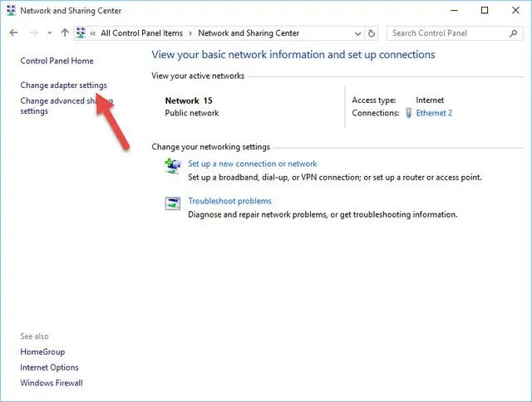Click the Ethernet plug icon beside Connections
The height and width of the screenshot is (402, 532).
tap(409, 113)
